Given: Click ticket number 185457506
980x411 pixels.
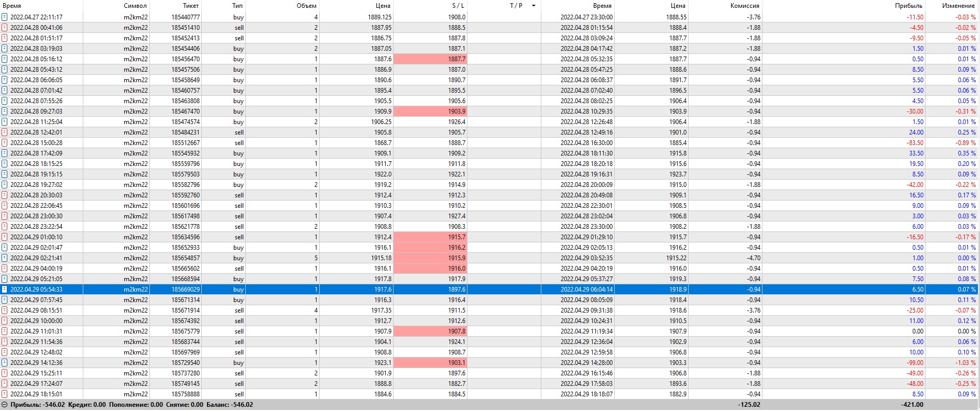Looking at the screenshot, I should tap(186, 70).
